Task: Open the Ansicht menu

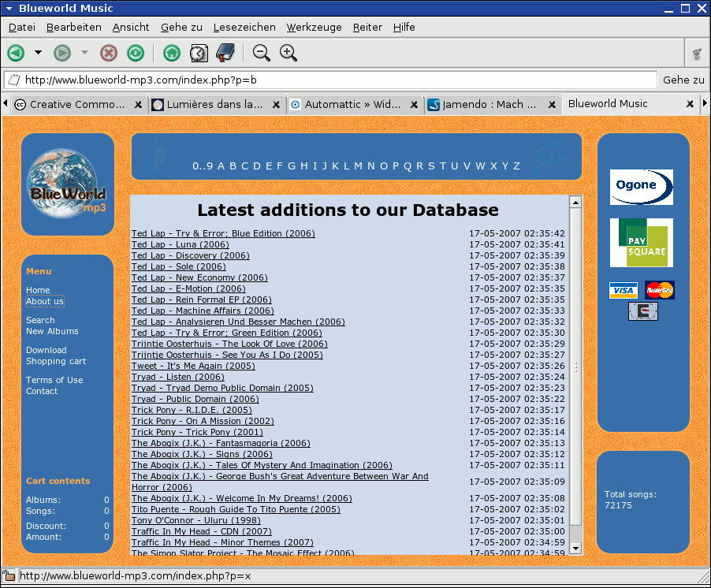Action: [x=131, y=28]
